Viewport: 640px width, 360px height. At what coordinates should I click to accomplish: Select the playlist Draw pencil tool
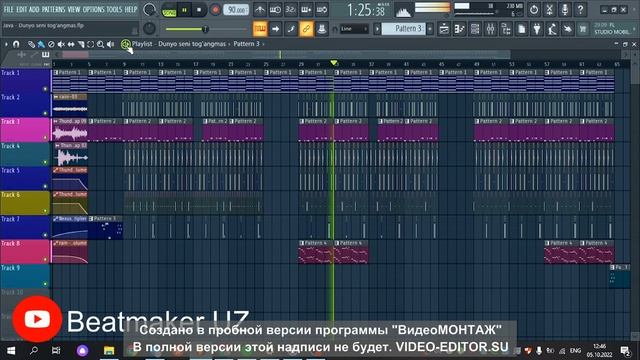[31, 44]
